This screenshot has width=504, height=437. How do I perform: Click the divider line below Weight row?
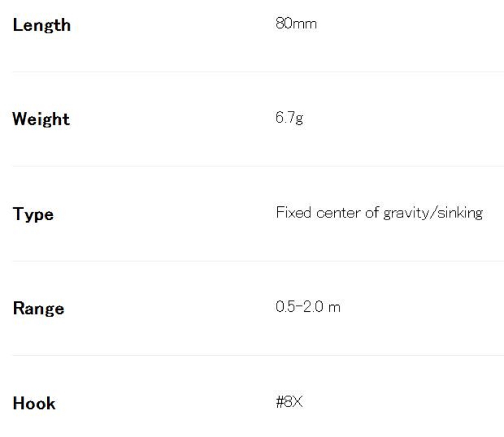coord(252,166)
